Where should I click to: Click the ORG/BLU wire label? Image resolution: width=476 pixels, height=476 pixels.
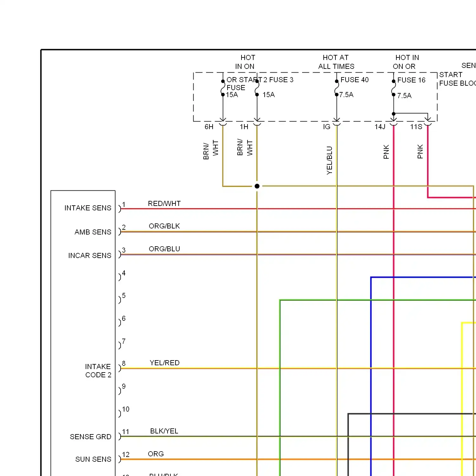164,249
